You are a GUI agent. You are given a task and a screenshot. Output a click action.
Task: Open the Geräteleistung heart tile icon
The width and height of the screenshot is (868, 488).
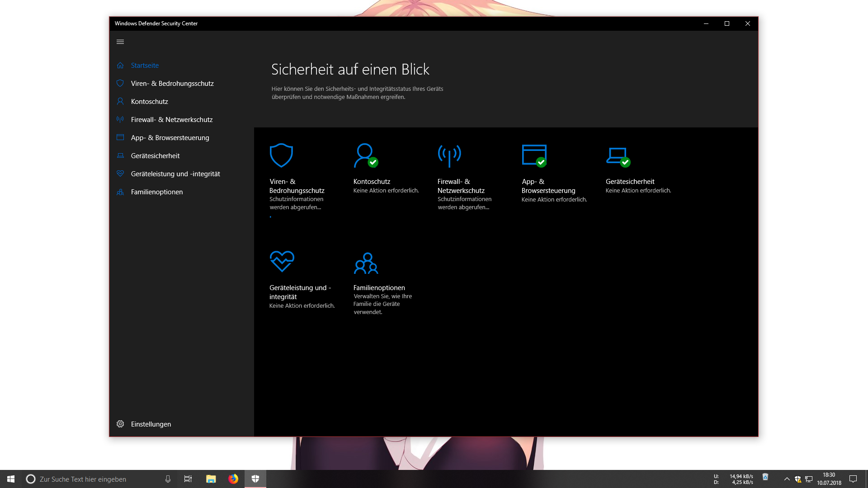click(x=282, y=262)
